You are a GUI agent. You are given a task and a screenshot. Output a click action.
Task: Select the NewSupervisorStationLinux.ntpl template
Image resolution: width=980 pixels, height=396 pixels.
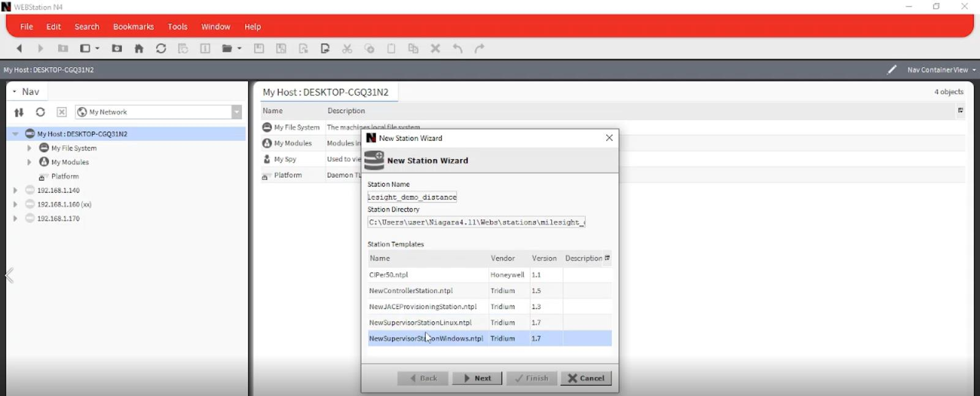(490, 323)
